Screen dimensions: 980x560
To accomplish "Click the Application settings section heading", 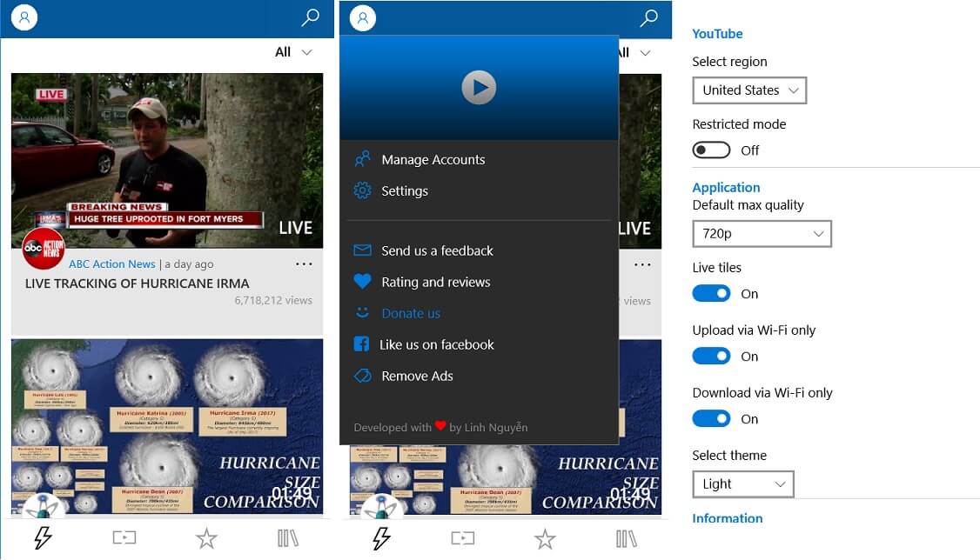I will point(726,187).
